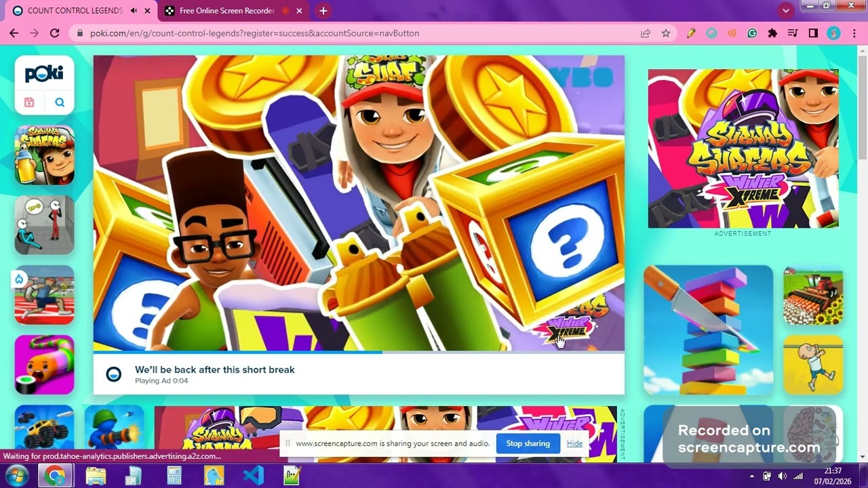Click the Poki search magnifier icon
This screenshot has height=488, width=868.
click(x=60, y=102)
